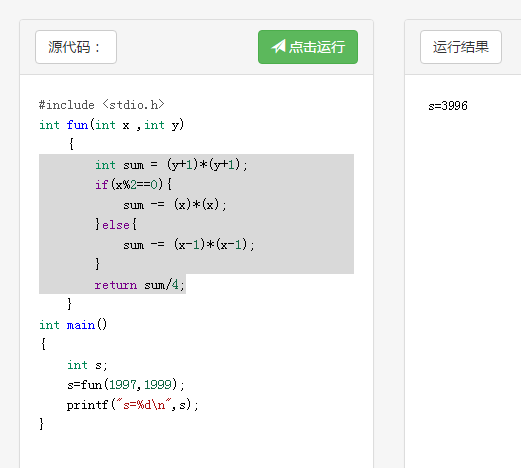The image size is (521, 468).
Task: Select the 运行结果 label box
Action: (461, 47)
